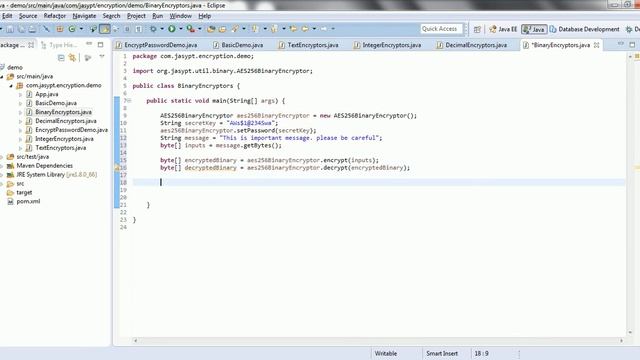The image size is (640, 360).
Task: Click the Debug bug icon in toolbar
Action: point(153,29)
